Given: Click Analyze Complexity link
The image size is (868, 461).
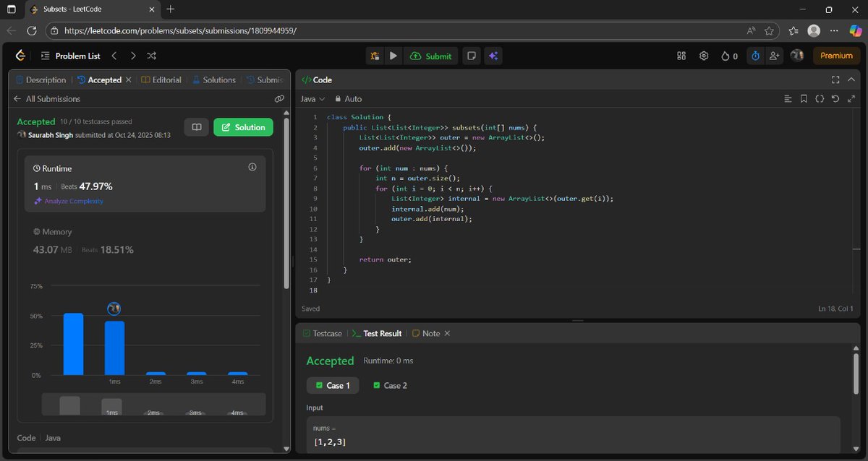Looking at the screenshot, I should [x=69, y=201].
